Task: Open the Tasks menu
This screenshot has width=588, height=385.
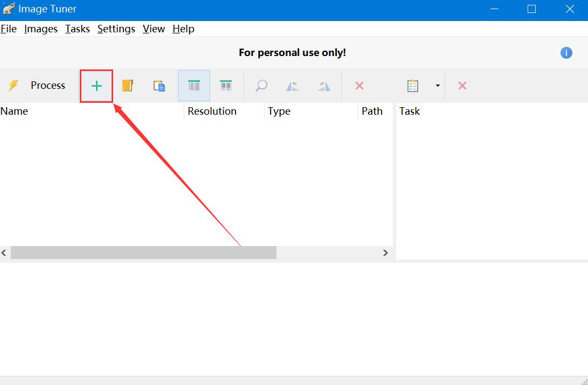Action: [x=77, y=29]
